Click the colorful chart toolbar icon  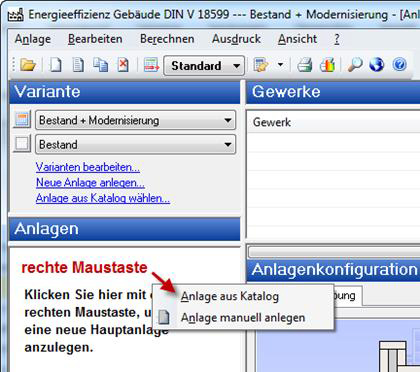coord(327,65)
